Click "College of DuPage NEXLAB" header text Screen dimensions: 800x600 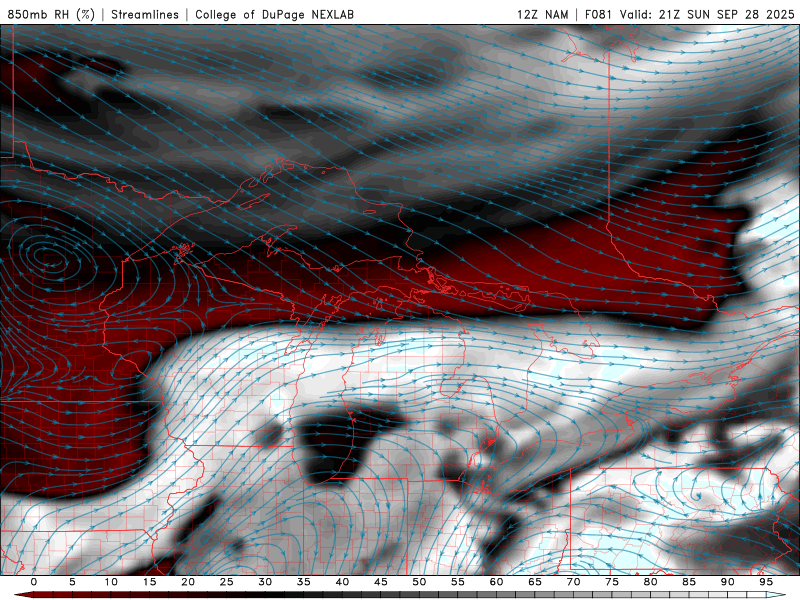pos(274,14)
